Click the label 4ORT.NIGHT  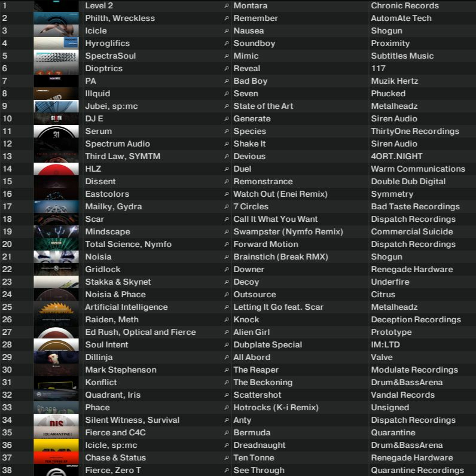click(396, 156)
